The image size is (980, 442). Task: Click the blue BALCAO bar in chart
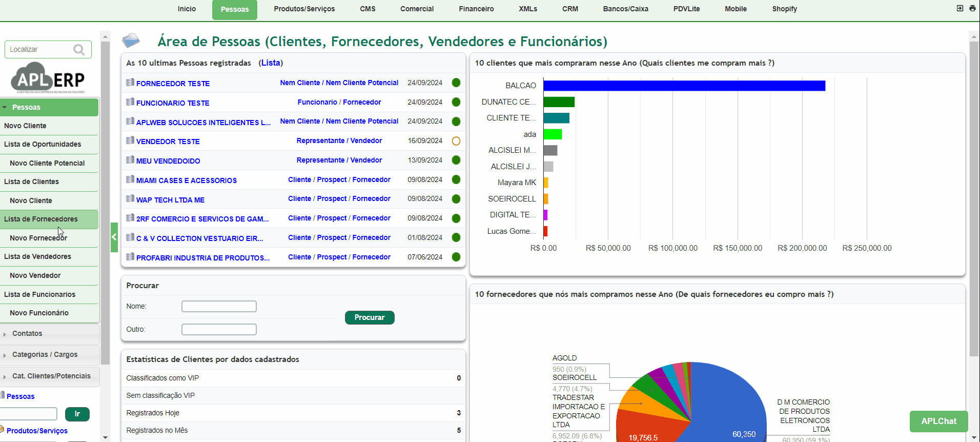[684, 86]
